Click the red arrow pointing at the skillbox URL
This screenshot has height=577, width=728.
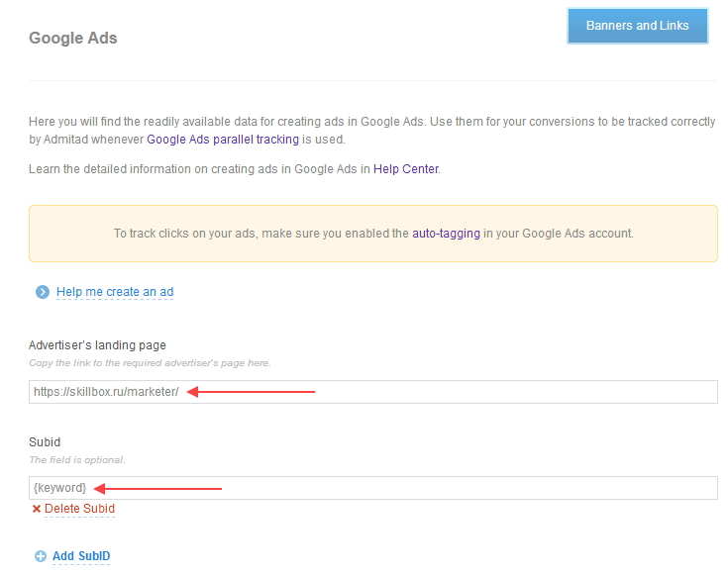(251, 392)
